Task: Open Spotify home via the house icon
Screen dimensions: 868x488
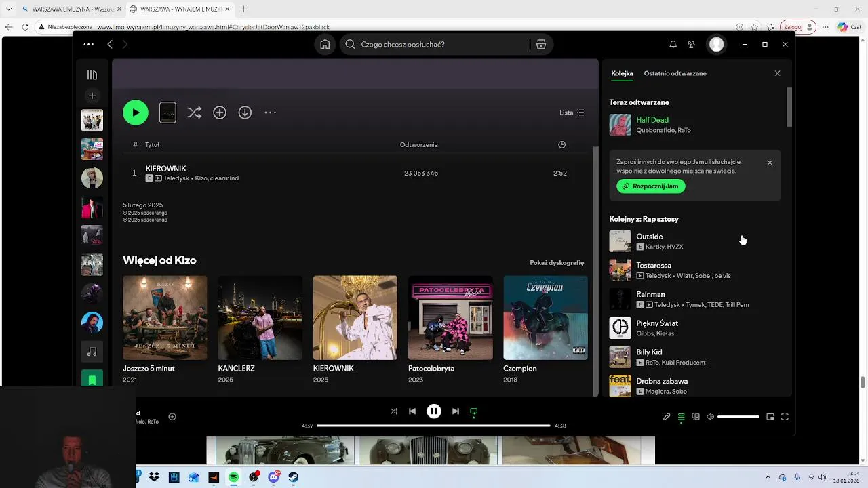Action: click(325, 44)
